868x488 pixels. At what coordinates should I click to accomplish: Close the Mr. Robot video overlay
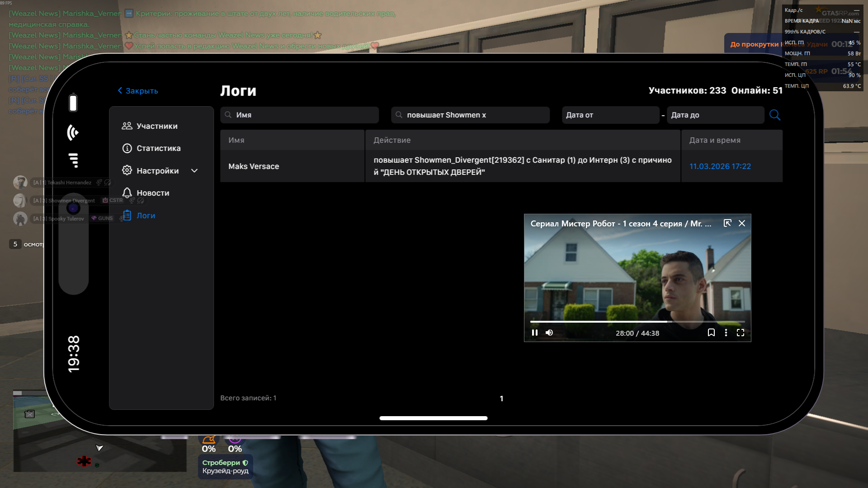[742, 223]
